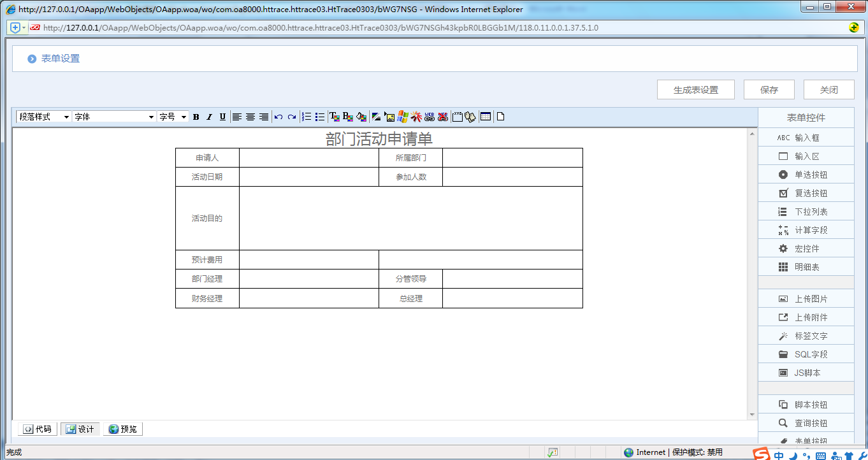Click the Internet zone globe in status bar

tap(629, 452)
